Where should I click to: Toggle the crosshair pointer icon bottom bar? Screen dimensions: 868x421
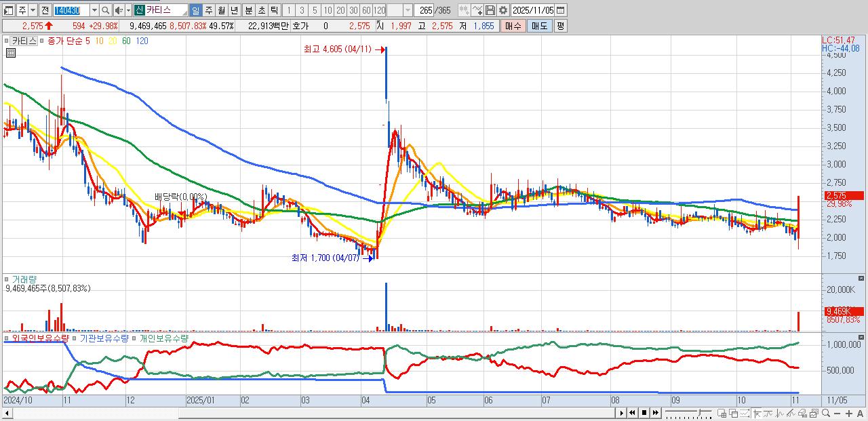pyautogui.click(x=757, y=413)
